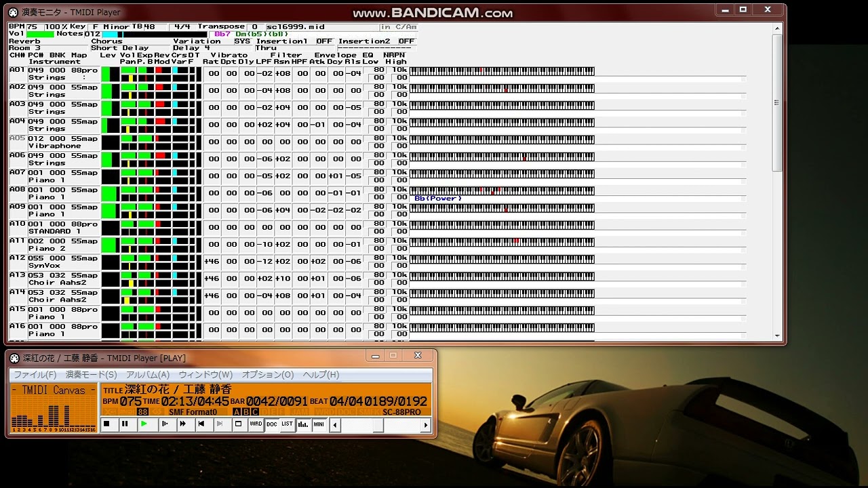
Task: Open the ファイル(F) menu
Action: coord(35,375)
